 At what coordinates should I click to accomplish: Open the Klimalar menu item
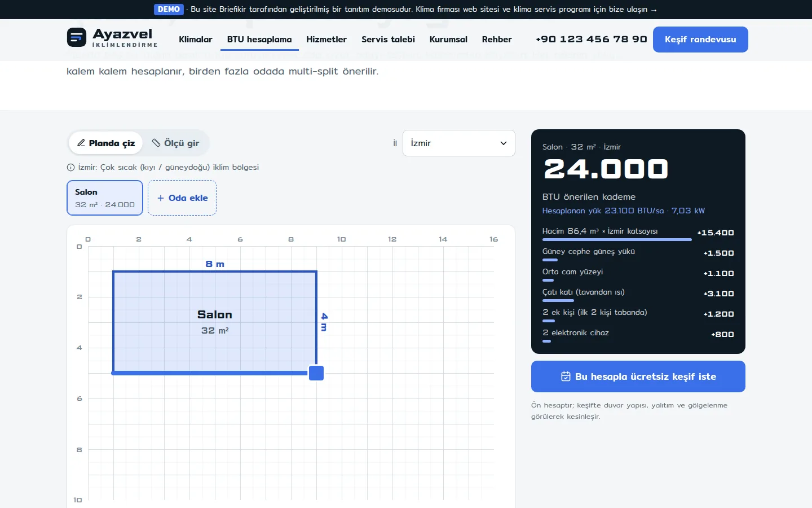pyautogui.click(x=196, y=40)
